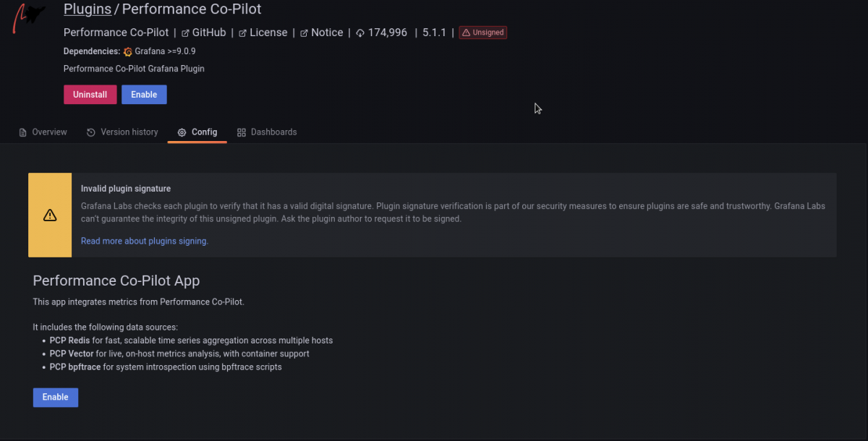The width and height of the screenshot is (868, 441).
Task: Select the Dashboards tab
Action: (273, 132)
